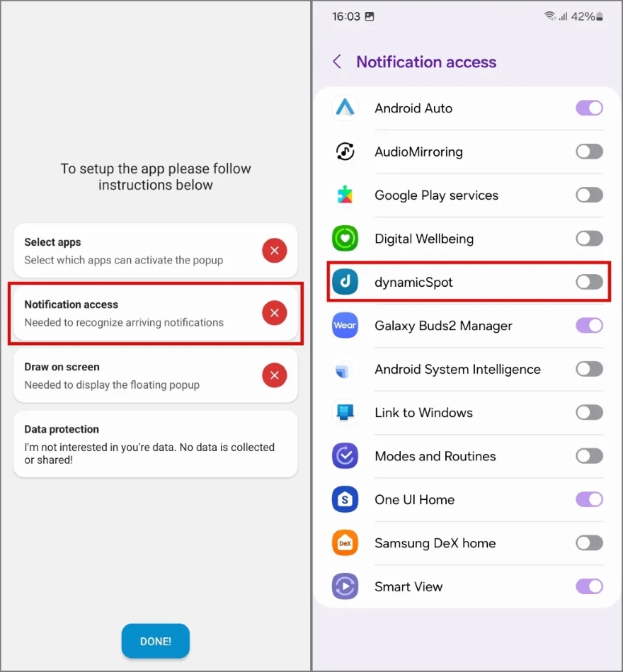
Task: Click the AudioMirroring app icon
Action: pos(345,152)
